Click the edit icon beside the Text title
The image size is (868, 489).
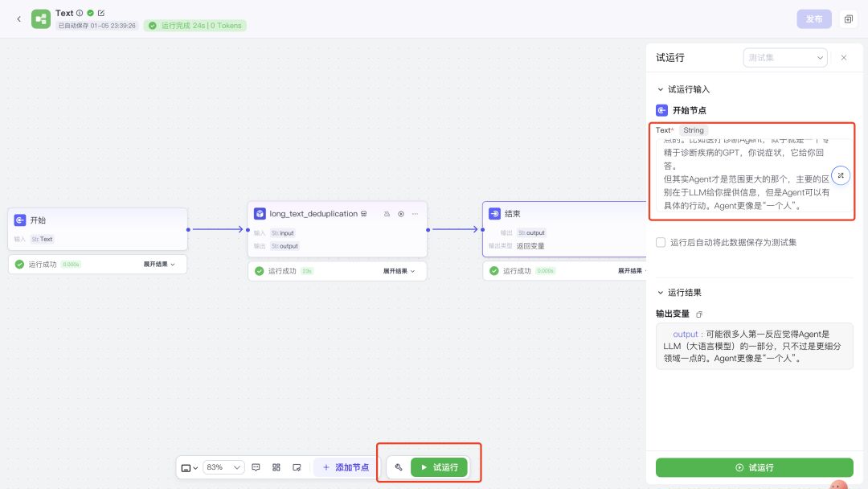pyautogui.click(x=101, y=13)
